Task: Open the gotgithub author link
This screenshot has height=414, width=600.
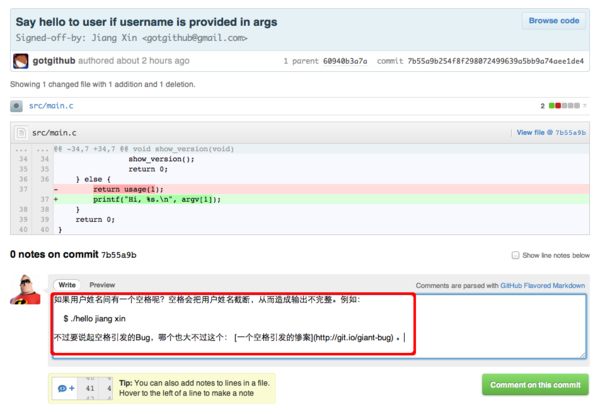Action: pos(54,61)
